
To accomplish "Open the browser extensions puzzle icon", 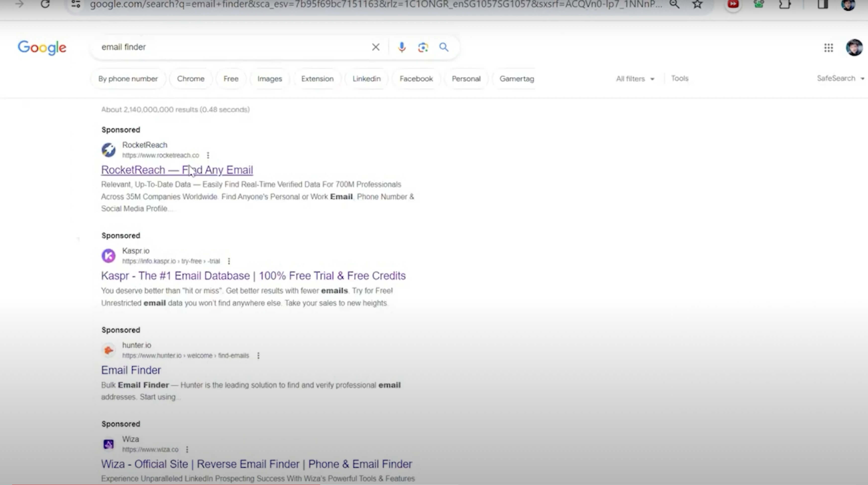I will point(785,4).
